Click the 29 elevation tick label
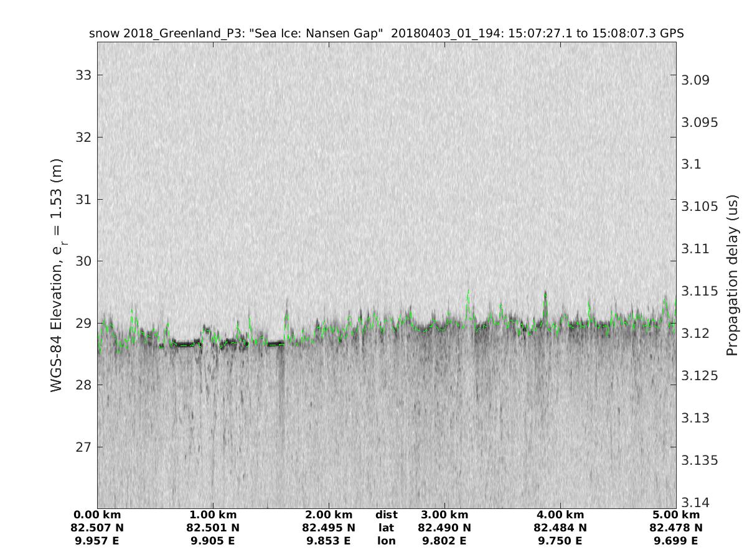Screen dimensions: 747x560 click(83, 324)
